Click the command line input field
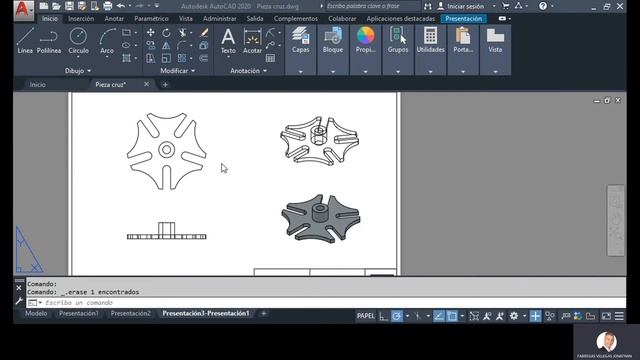 (326, 303)
